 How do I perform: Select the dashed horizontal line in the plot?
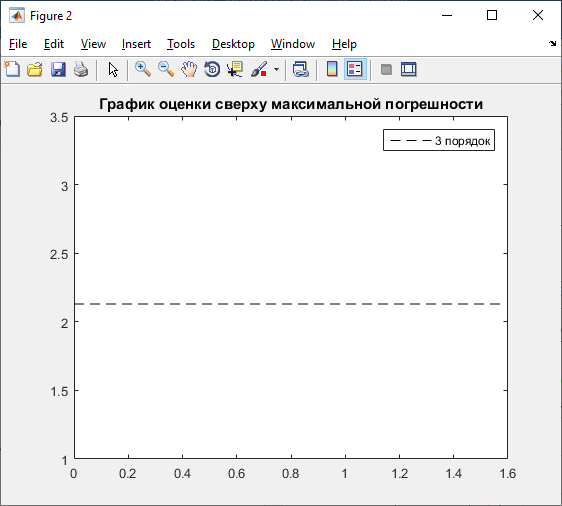(287, 304)
